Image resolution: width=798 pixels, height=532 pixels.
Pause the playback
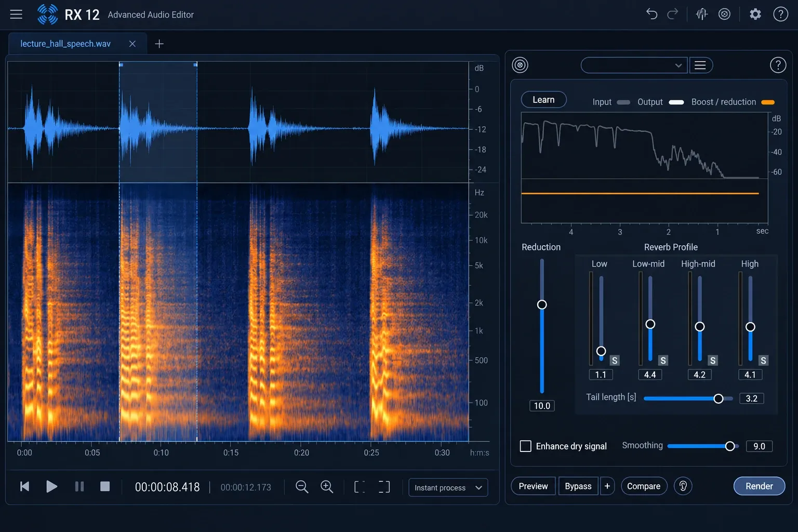79,486
